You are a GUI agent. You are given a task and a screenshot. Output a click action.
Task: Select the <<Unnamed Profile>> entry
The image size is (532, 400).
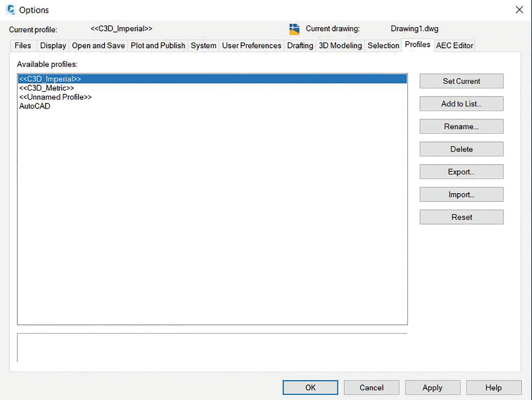(x=212, y=97)
